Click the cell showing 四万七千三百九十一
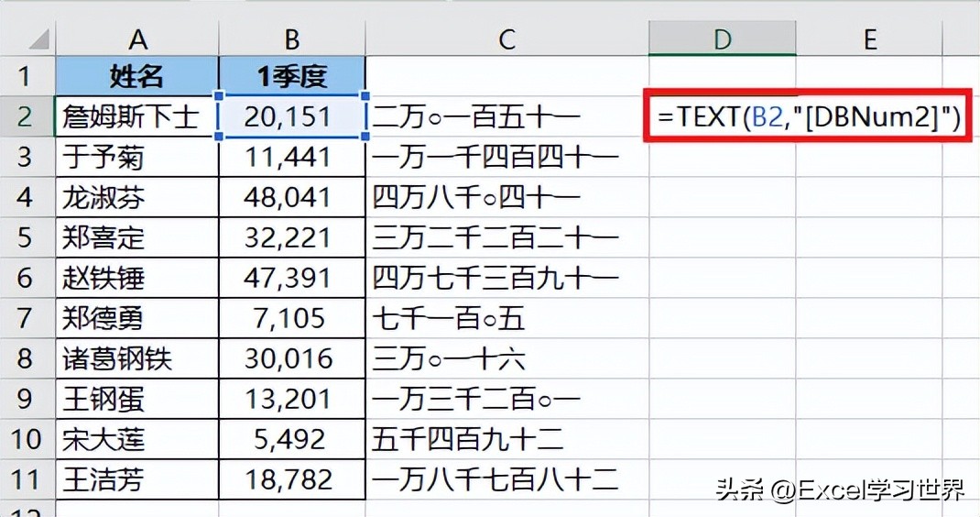Image resolution: width=980 pixels, height=517 pixels. pyautogui.click(x=506, y=278)
